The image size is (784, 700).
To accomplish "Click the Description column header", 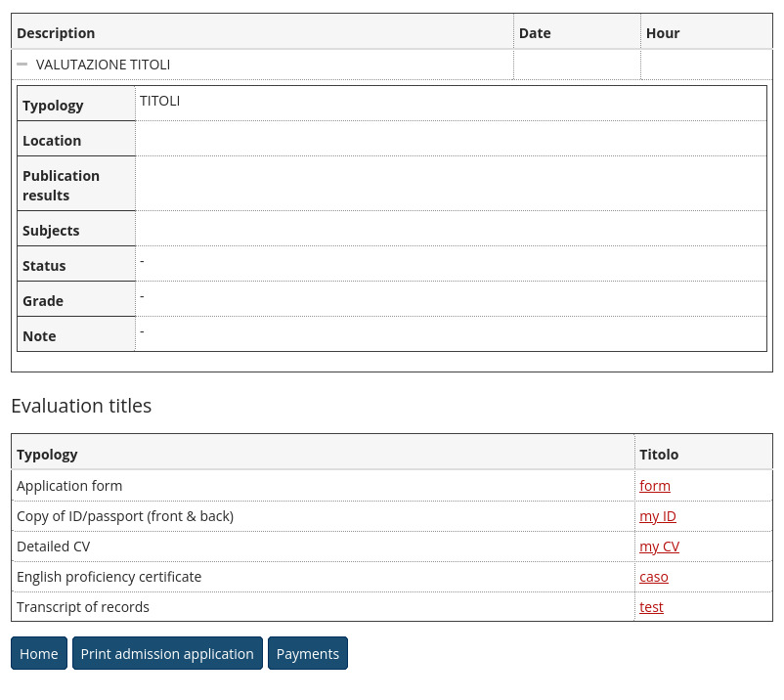I will click(56, 33).
